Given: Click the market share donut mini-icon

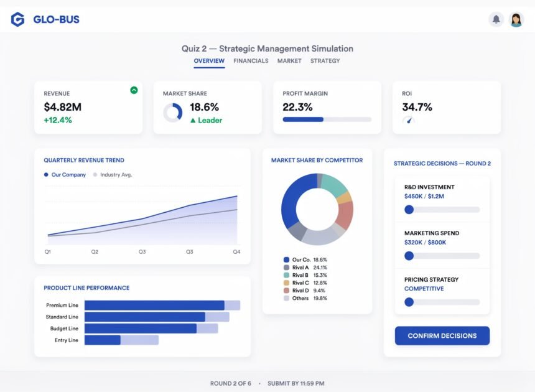Looking at the screenshot, I should pos(173,113).
